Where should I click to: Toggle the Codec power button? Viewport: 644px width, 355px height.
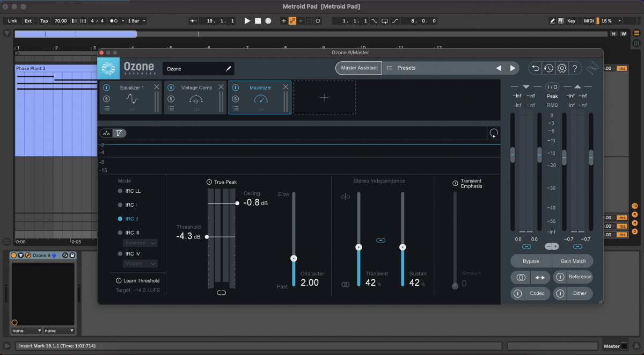pyautogui.click(x=518, y=293)
